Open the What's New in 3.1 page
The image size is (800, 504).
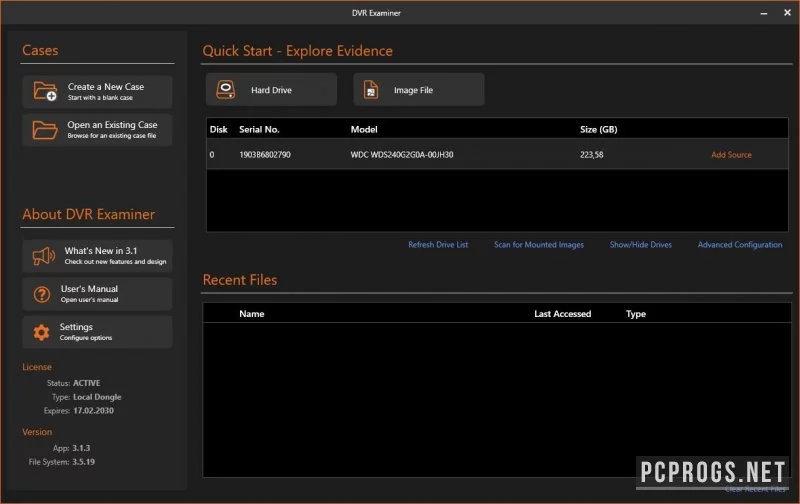point(97,256)
